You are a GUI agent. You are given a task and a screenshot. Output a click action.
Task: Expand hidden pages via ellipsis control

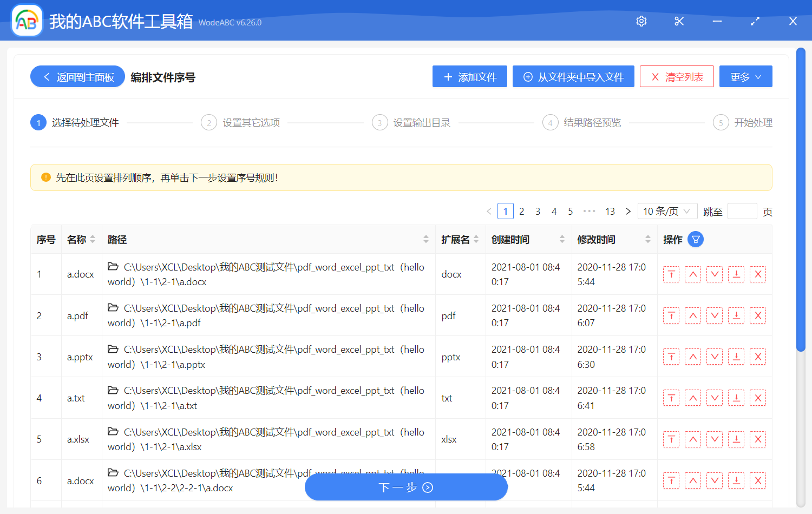click(589, 211)
